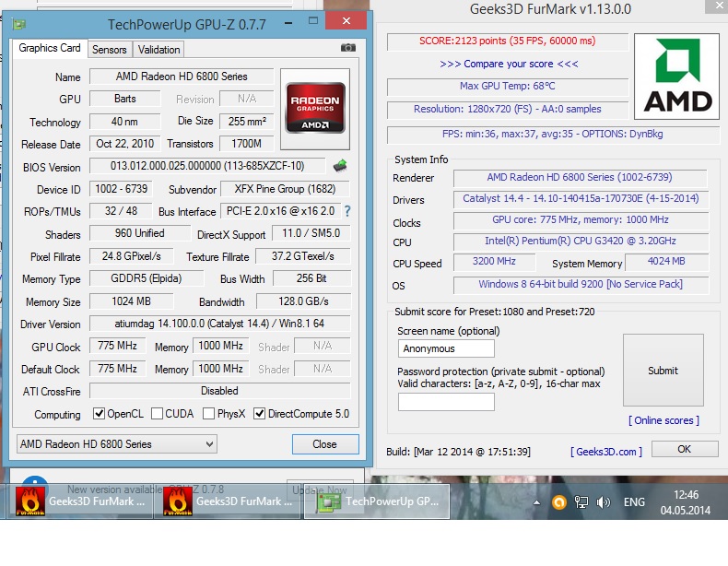Click the 3200 MHz CPU Speed field
Viewport: 728px width, 566px height.
[494, 262]
